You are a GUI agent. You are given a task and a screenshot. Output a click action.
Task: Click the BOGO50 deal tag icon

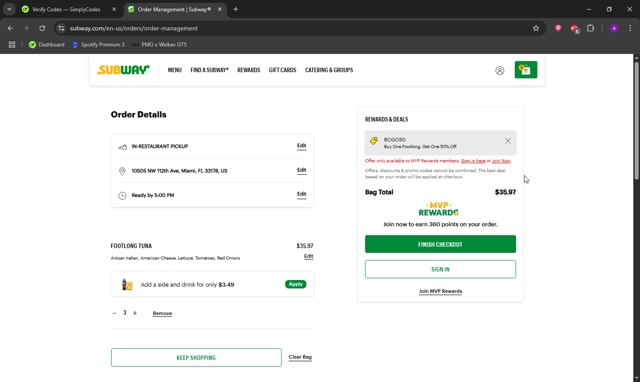[373, 141]
